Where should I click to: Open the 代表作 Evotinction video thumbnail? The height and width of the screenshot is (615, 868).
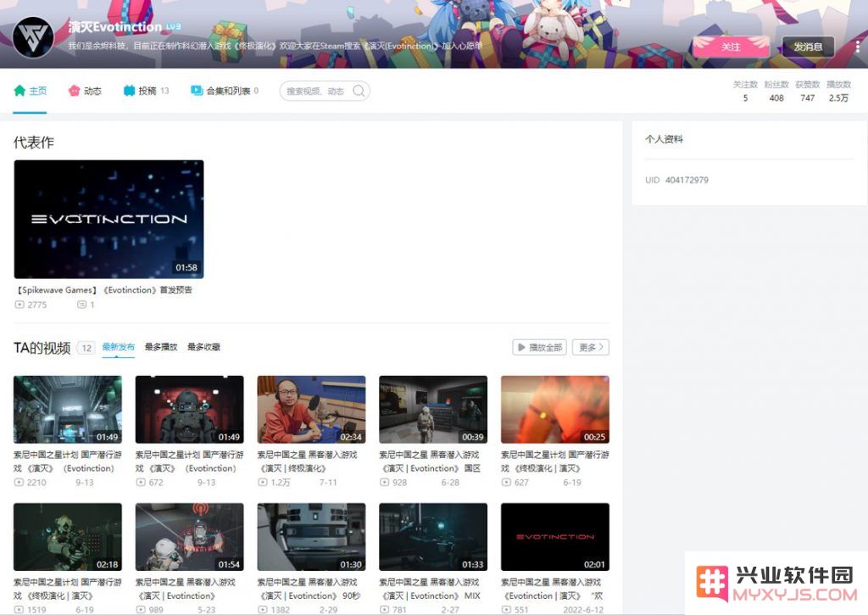click(108, 220)
